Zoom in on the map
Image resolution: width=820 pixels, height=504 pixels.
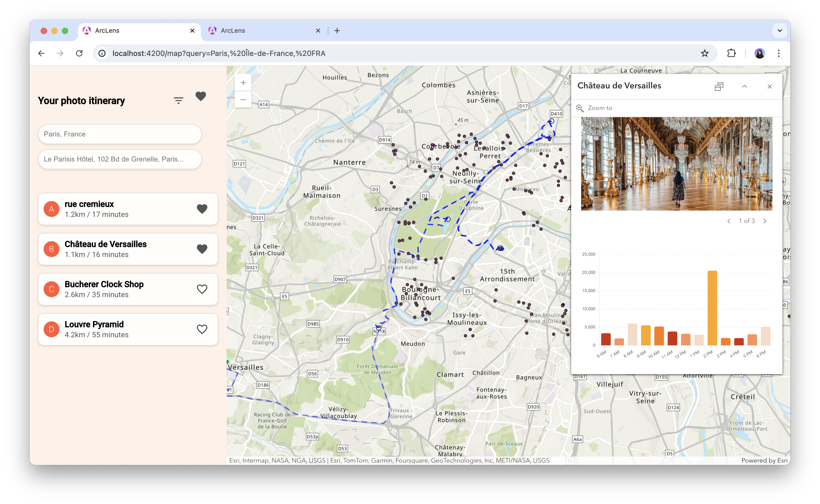pos(243,83)
